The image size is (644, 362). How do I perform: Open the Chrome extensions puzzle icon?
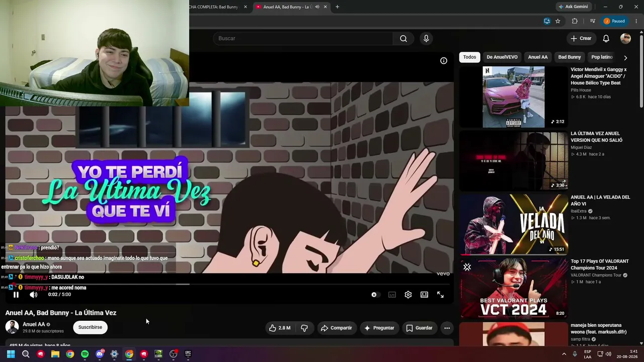575,21
